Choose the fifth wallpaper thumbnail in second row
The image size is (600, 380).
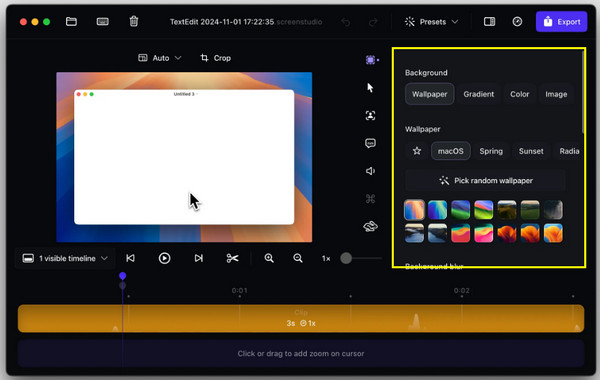507,233
